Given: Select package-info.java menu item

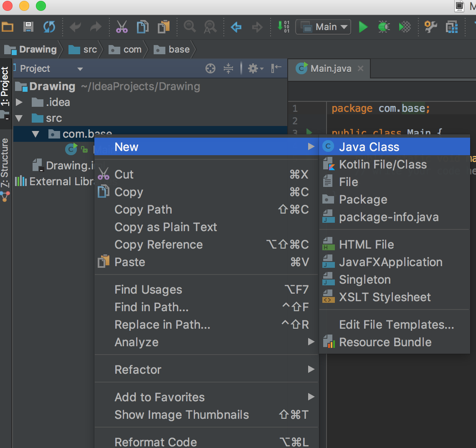Looking at the screenshot, I should click(395, 217).
